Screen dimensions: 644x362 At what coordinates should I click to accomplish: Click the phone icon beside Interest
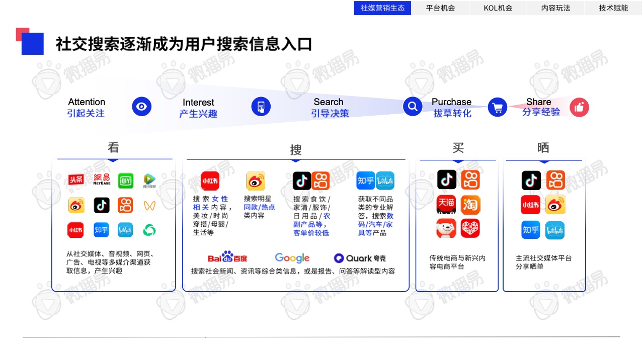(x=261, y=107)
